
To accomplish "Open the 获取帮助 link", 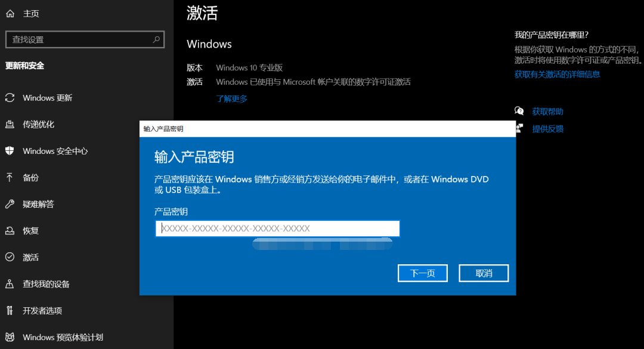I will tap(548, 112).
